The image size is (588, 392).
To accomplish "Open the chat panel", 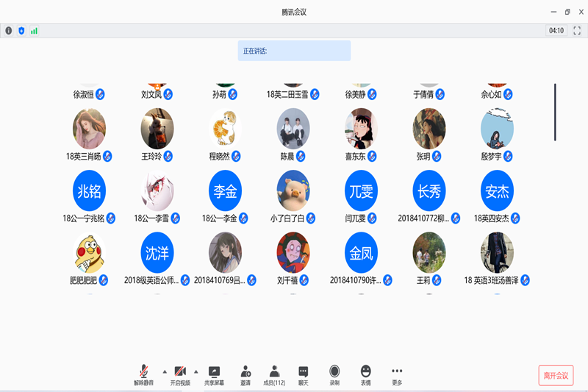I will coord(303,375).
